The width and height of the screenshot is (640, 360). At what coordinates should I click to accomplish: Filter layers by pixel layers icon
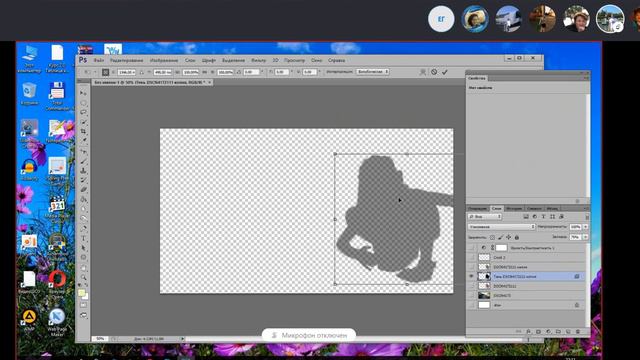526,217
